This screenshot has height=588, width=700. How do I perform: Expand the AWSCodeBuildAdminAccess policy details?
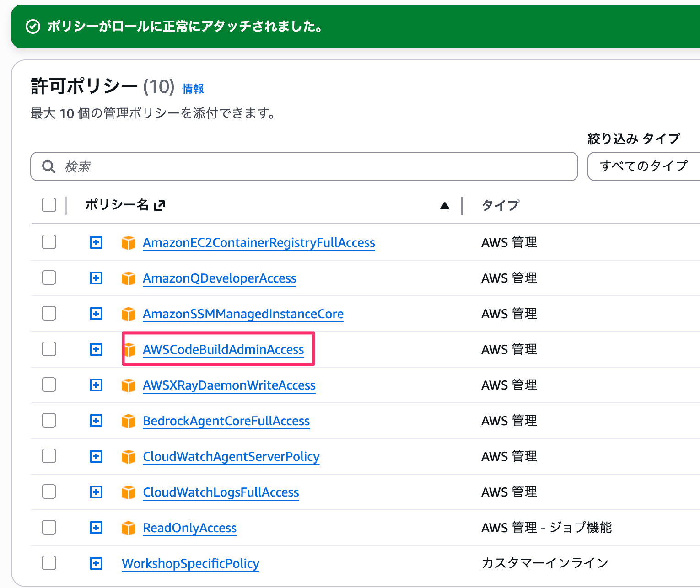[96, 349]
